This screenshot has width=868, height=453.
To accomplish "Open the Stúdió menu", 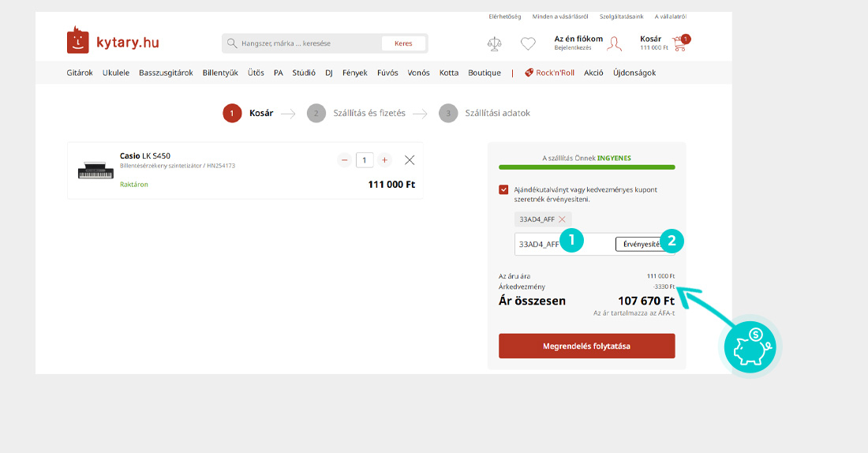I will pos(304,73).
